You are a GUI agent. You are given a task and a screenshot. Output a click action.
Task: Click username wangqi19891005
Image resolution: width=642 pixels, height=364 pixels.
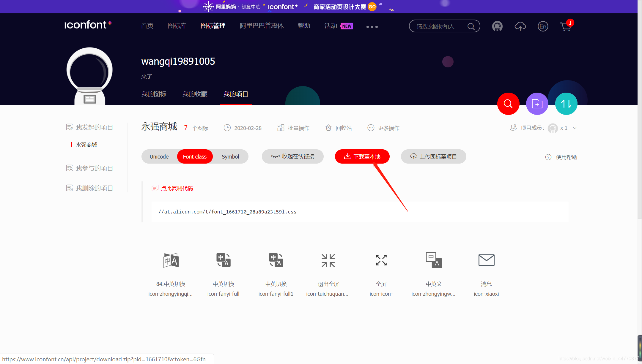point(178,61)
